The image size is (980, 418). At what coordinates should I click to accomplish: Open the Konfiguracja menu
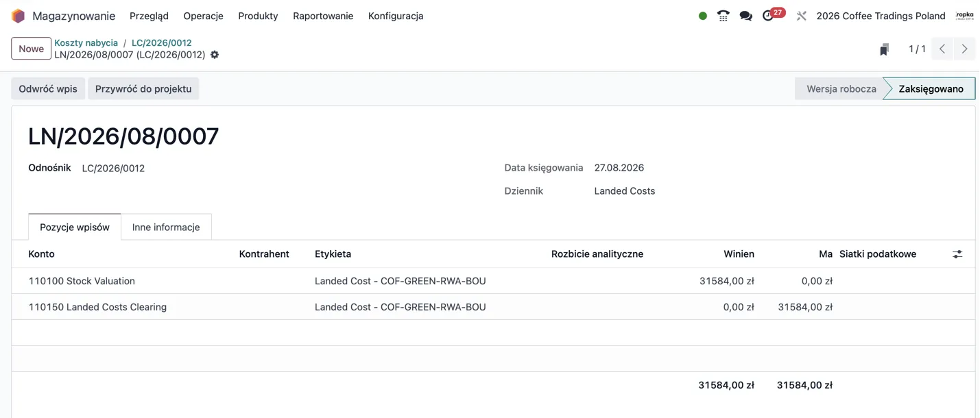point(396,16)
